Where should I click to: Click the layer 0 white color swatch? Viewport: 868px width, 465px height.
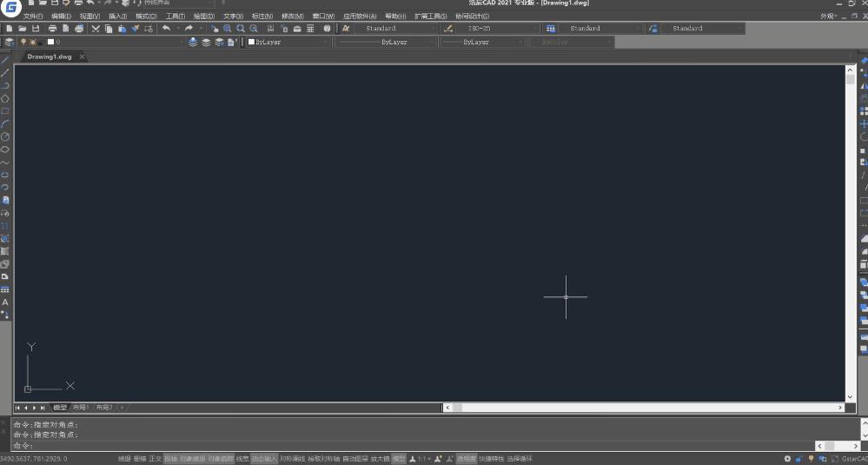click(x=51, y=42)
